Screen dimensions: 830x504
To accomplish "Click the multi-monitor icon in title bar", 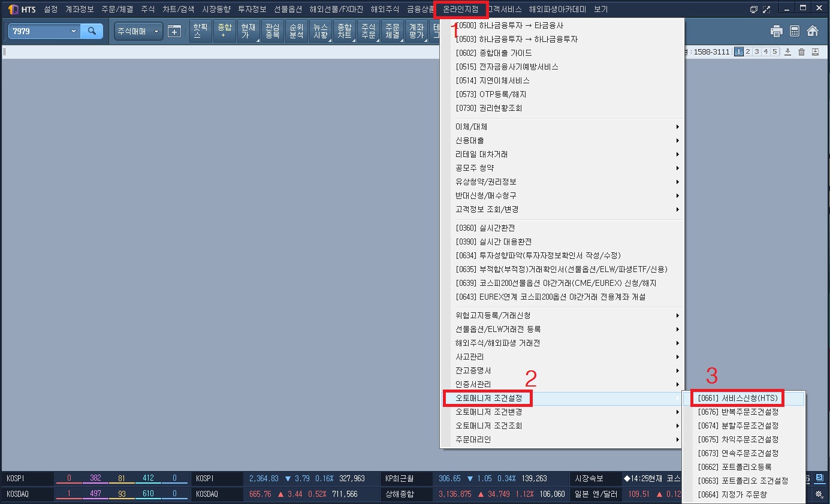I will 754,10.
